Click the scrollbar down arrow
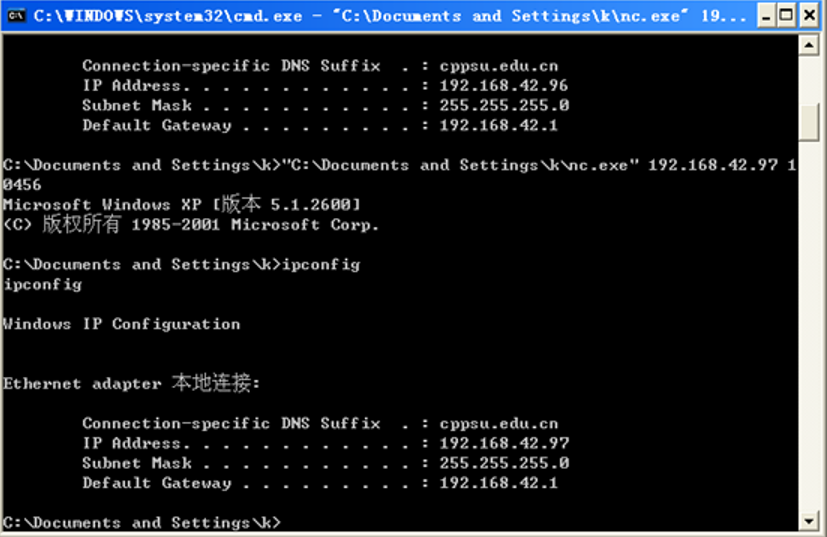Viewport: 827px width, 537px height. coord(810,521)
